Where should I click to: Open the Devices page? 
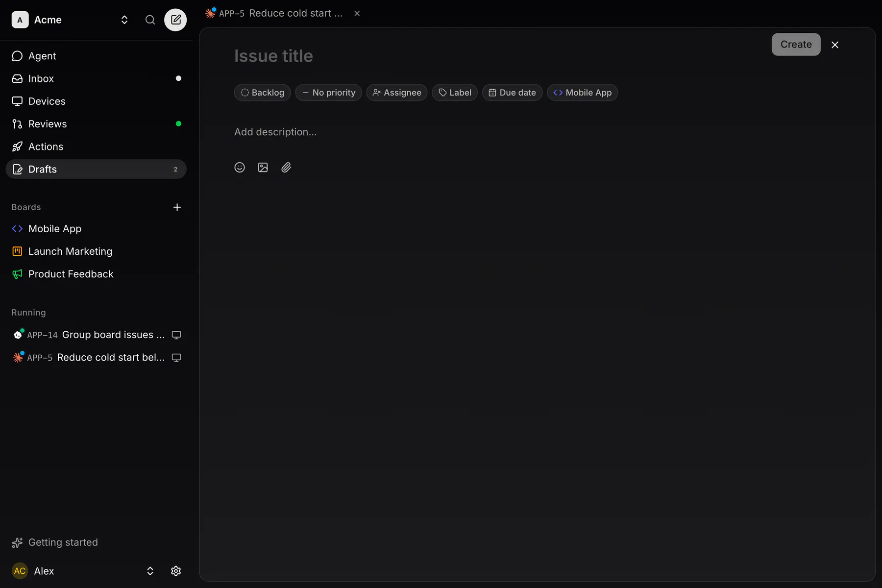[x=96, y=101]
